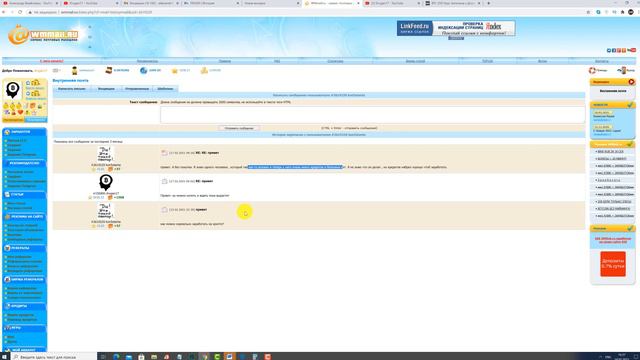Image resolution: width=640 pixels, height=360 pixels.
Task: Expand the ИГРЫ sidebar section
Action: [24, 328]
